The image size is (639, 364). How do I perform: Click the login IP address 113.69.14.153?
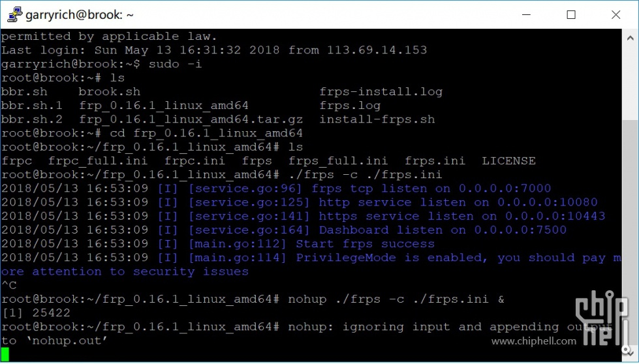pos(377,50)
